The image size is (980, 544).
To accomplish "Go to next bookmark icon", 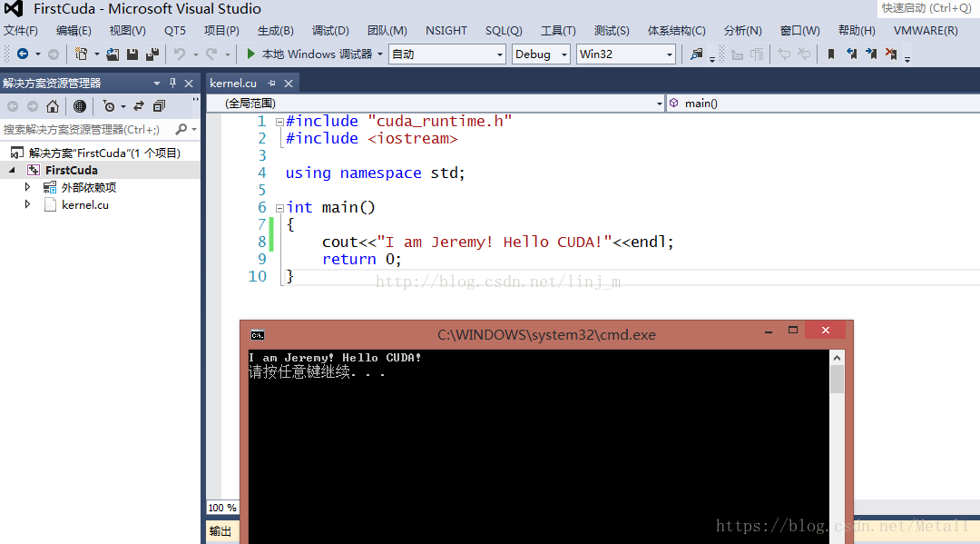I will [871, 54].
